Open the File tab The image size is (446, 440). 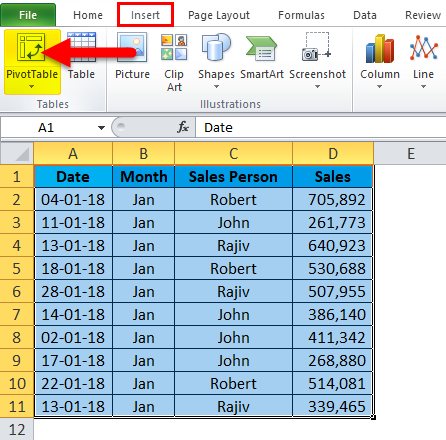click(28, 15)
